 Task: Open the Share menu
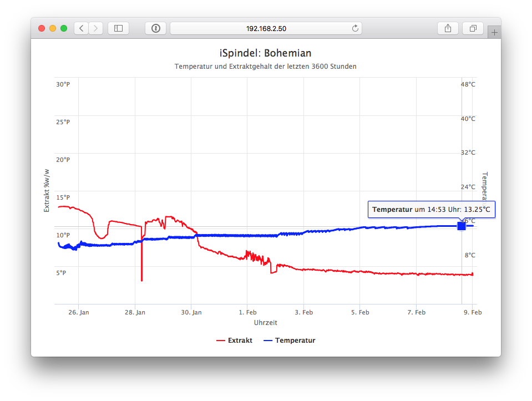(x=448, y=28)
